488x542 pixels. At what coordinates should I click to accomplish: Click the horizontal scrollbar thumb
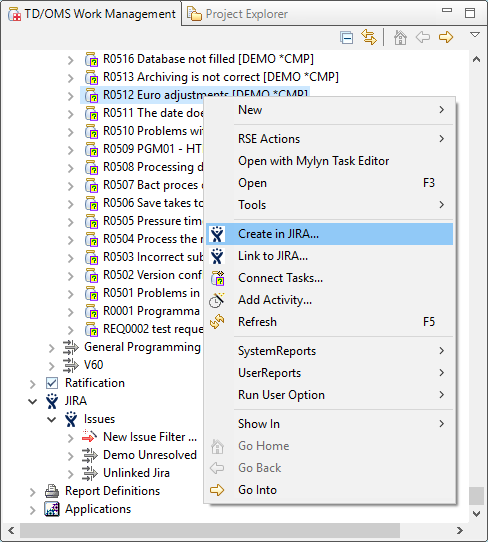[x=210, y=530]
